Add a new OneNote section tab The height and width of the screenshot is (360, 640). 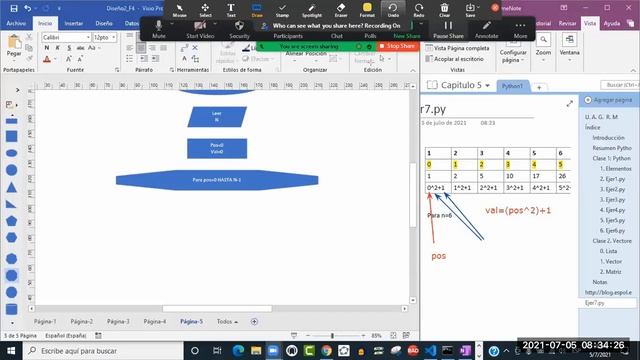[539, 87]
